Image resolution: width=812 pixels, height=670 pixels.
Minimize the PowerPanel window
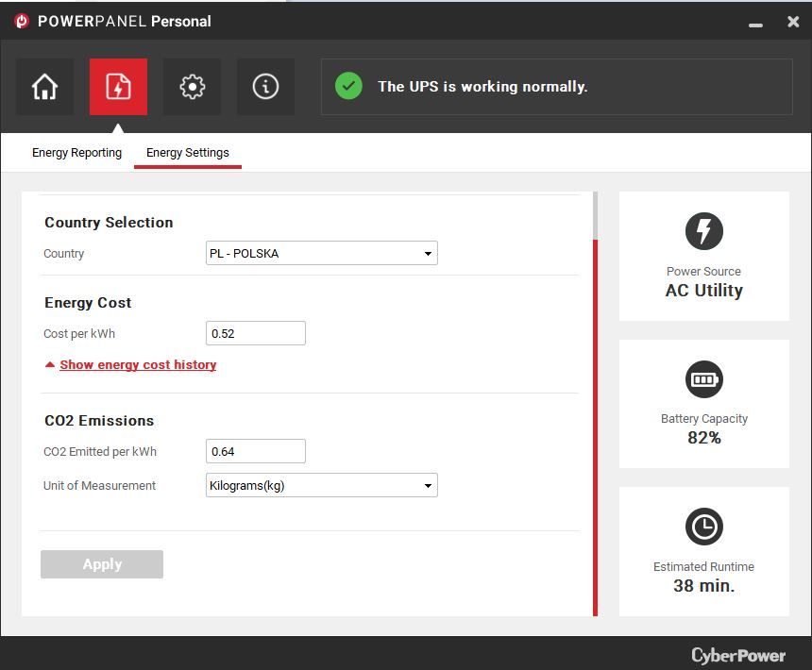(755, 25)
